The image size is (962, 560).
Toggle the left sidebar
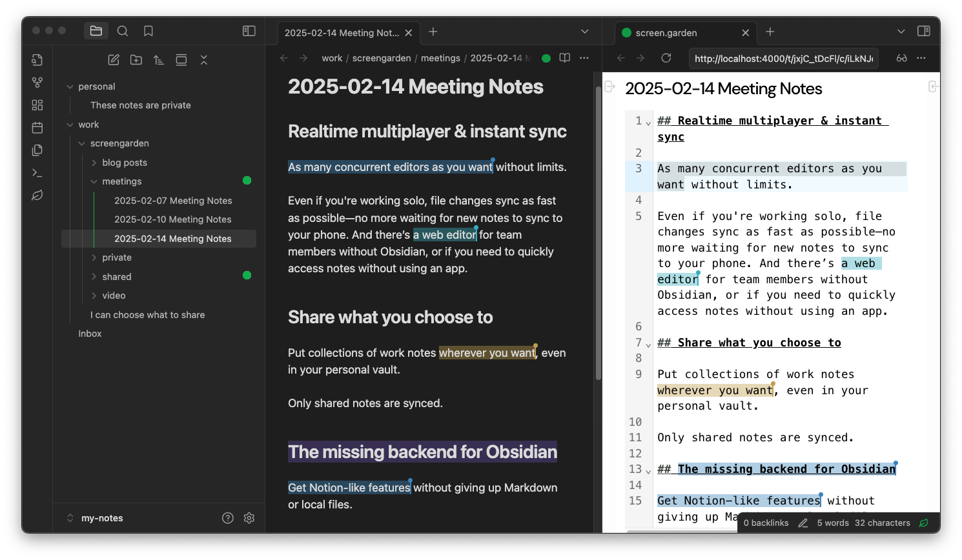(x=249, y=31)
